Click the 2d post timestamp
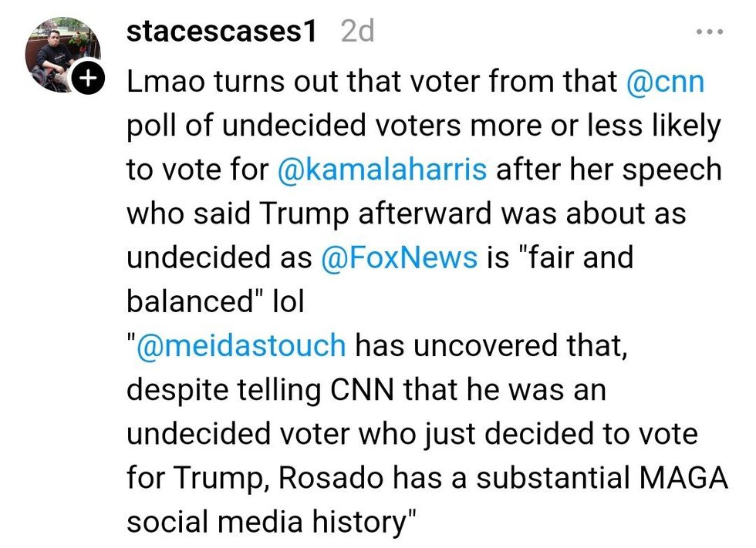Viewport: 756px width, 548px height. [357, 32]
